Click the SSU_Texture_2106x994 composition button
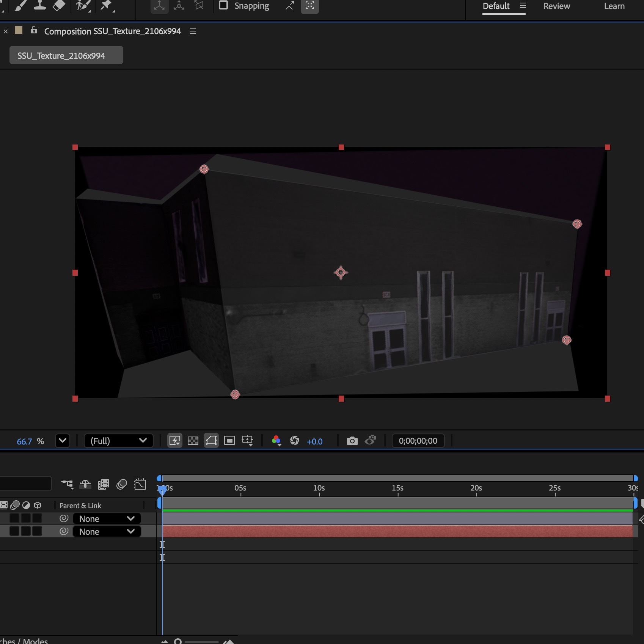 click(66, 55)
